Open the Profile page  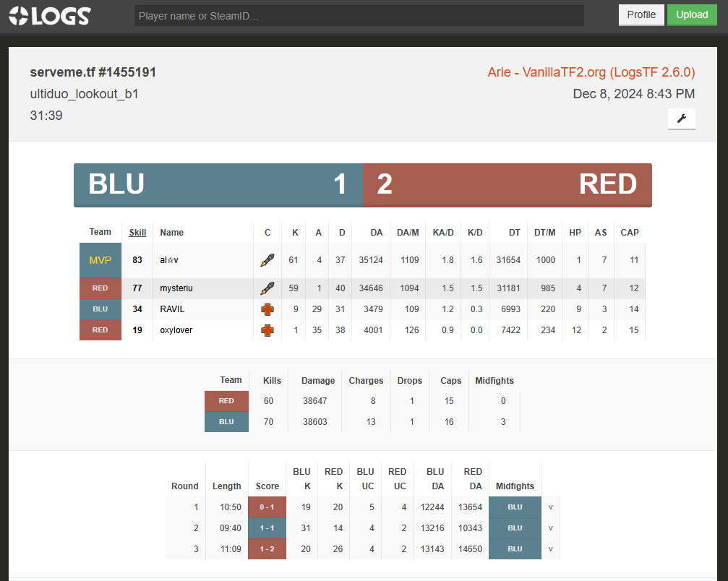(x=641, y=15)
